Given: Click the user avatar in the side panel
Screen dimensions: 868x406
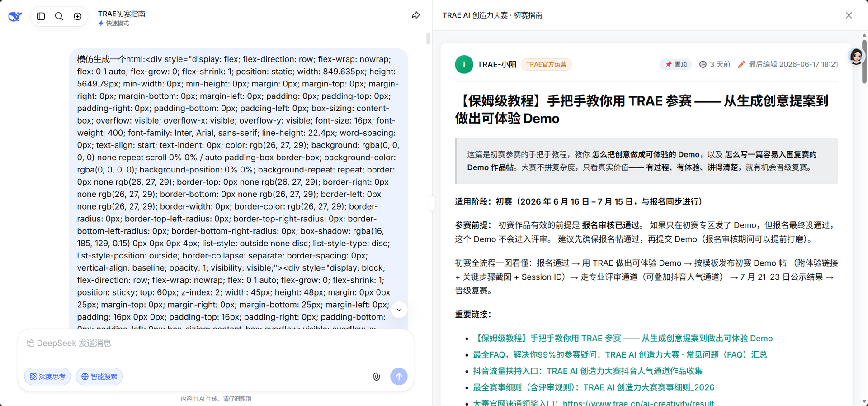Looking at the screenshot, I should click(x=856, y=56).
